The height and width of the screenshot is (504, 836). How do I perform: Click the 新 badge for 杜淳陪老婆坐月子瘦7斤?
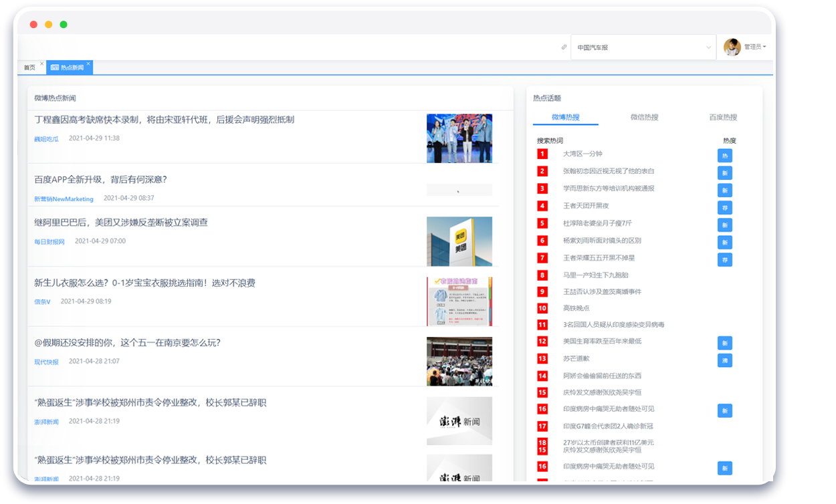point(724,225)
